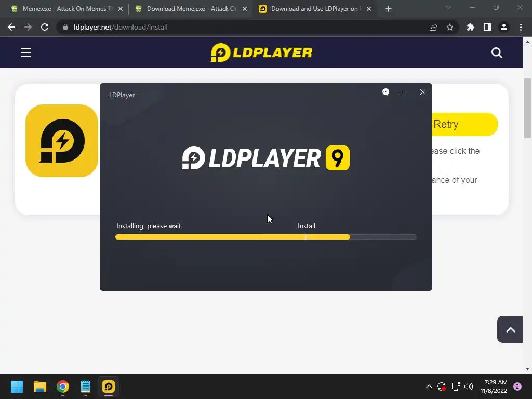Image resolution: width=532 pixels, height=399 pixels.
Task: Show hidden system tray icons
Action: pyautogui.click(x=429, y=387)
